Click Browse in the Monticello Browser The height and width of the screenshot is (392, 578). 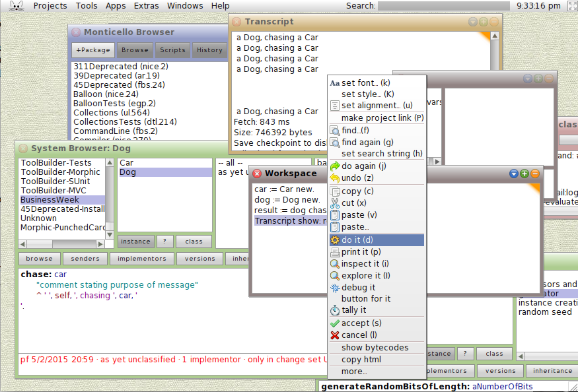tap(135, 49)
